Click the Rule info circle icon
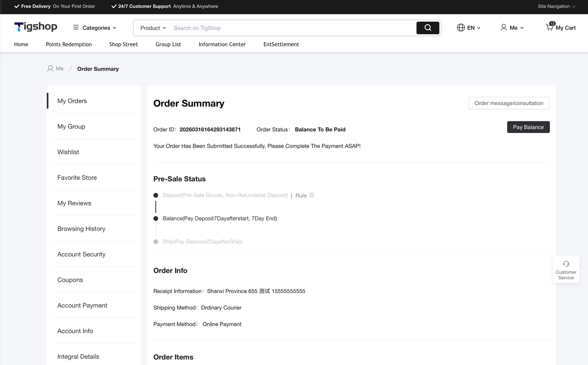This screenshot has width=588, height=365. tap(312, 195)
